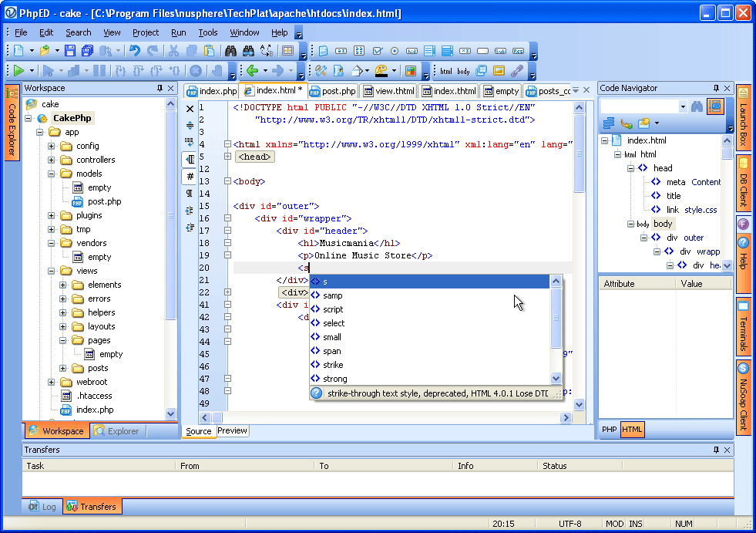The height and width of the screenshot is (533, 756).
Task: Click the autocomplete list scrollbar down arrow
Action: (556, 378)
